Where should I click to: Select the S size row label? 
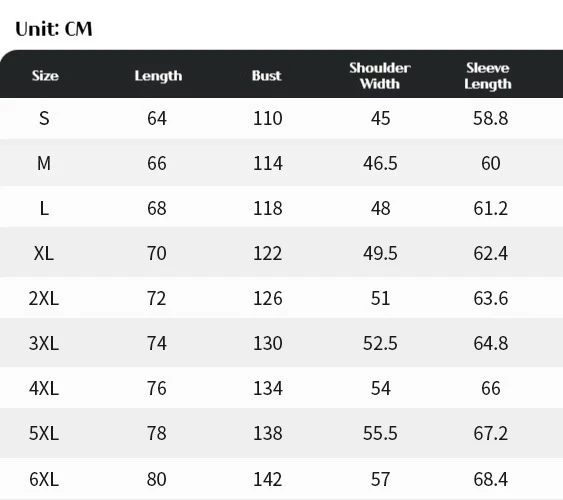point(44,118)
